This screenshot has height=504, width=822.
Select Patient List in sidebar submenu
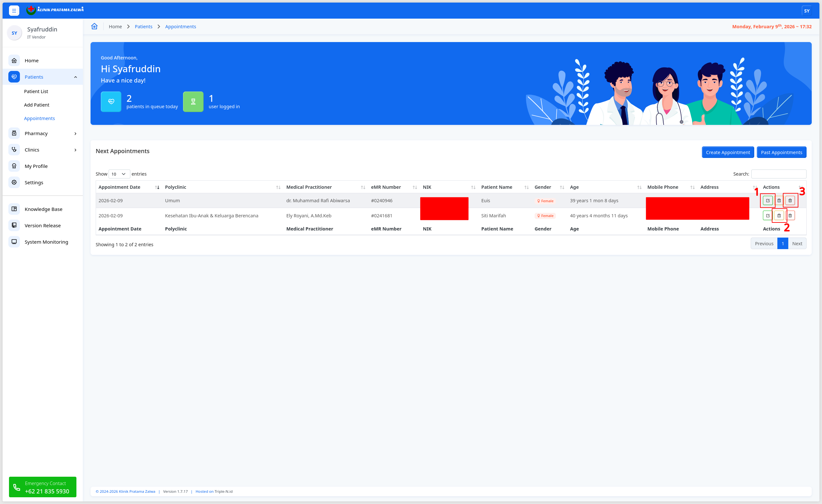[x=36, y=91]
